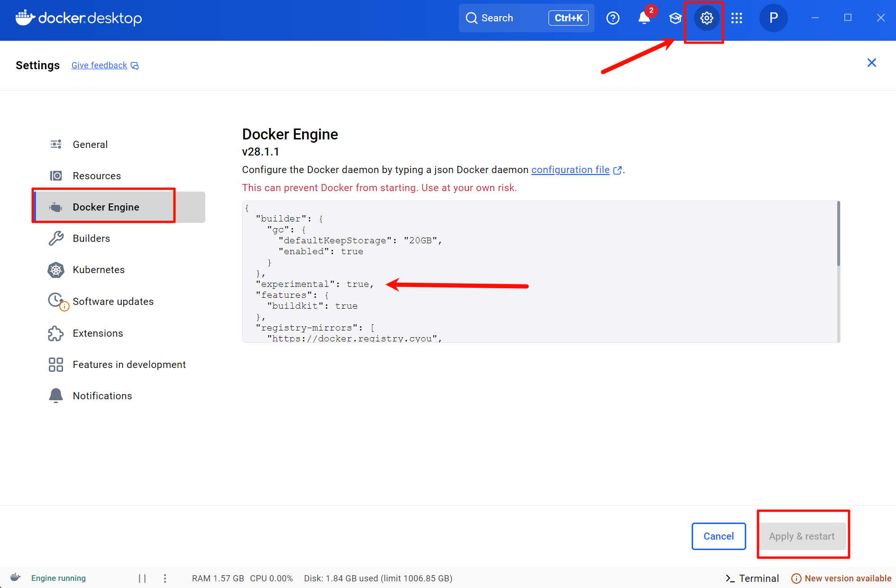Open the user profile avatar P
Screen dimensions: 896x588
tap(774, 18)
